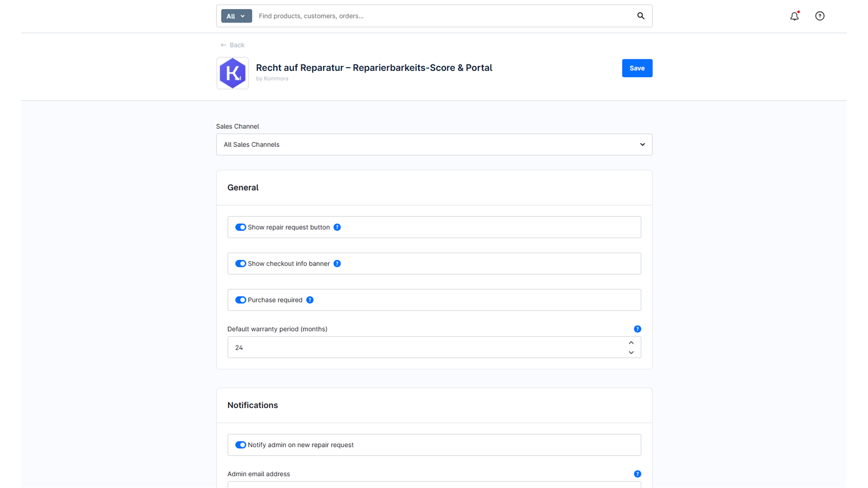Show help for repair request button
Viewport: 868px width, 488px height.
[337, 227]
